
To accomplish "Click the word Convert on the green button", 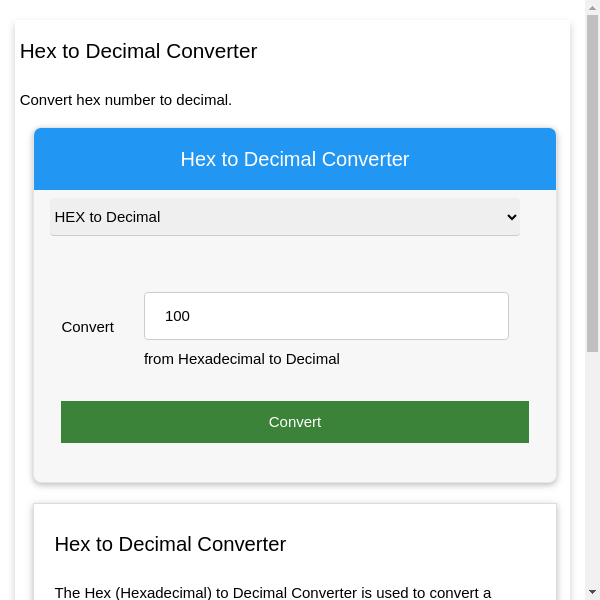I will (295, 422).
